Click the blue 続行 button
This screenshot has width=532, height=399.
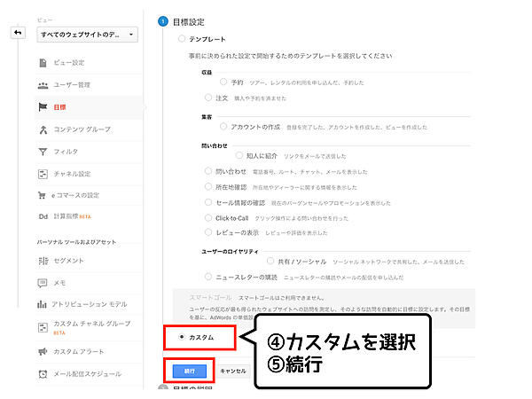pos(190,372)
